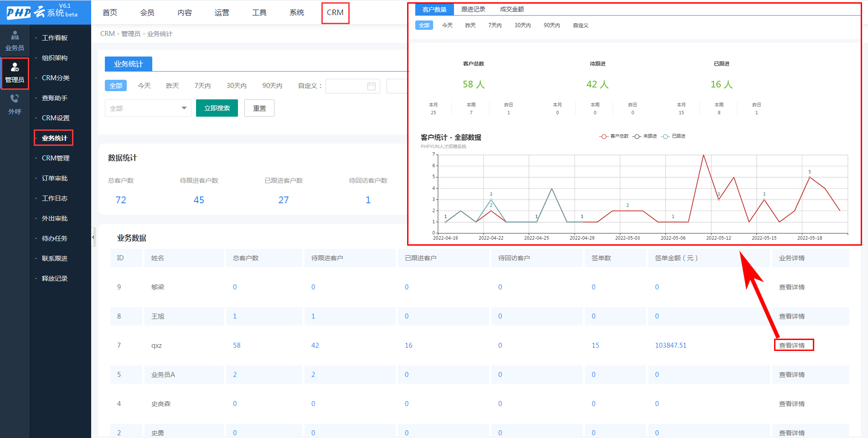Select 昨天 range in detail popup

[x=470, y=26]
